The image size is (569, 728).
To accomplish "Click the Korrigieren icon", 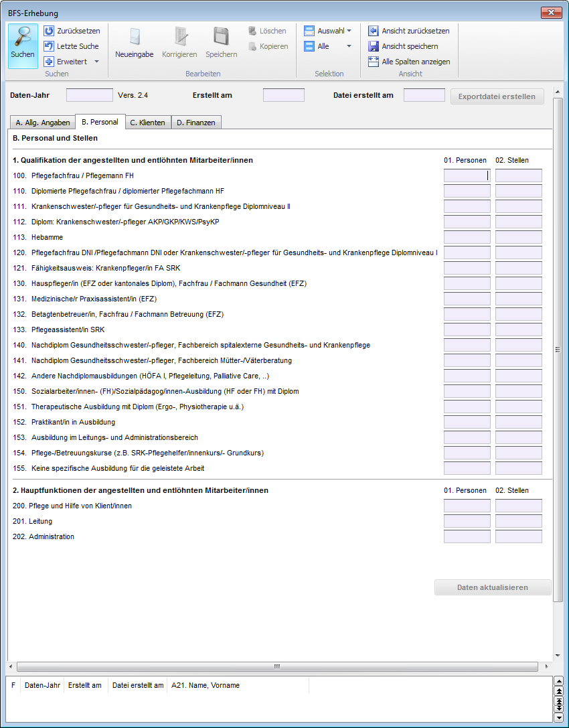I will (x=180, y=36).
